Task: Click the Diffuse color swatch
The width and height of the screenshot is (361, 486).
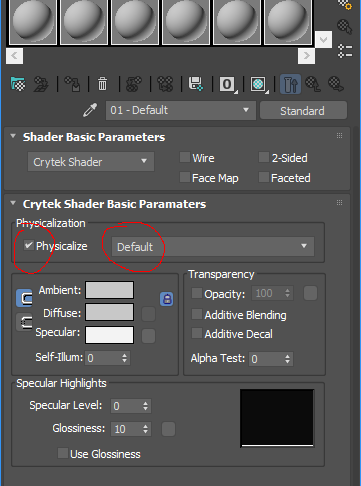Action: pyautogui.click(x=110, y=312)
